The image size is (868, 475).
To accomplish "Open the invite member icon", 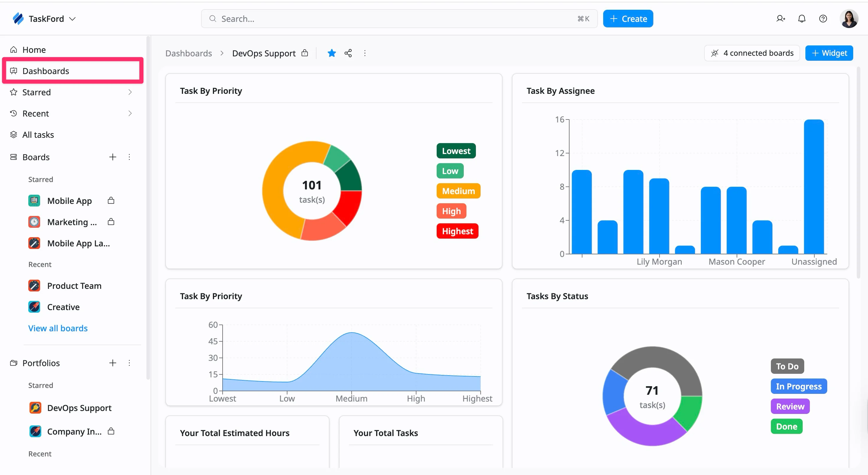I will [781, 19].
